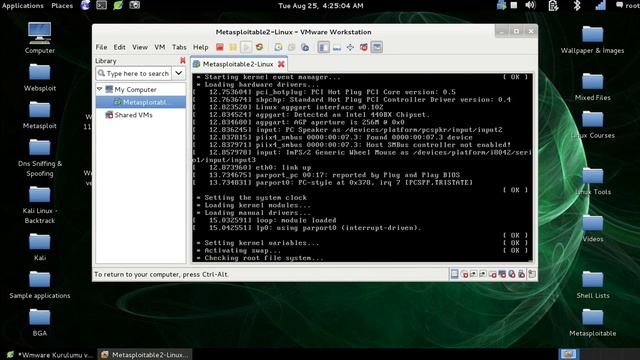Image resolution: width=640 pixels, height=360 pixels.
Task: Open the Linux Courses folder
Action: coord(592,125)
